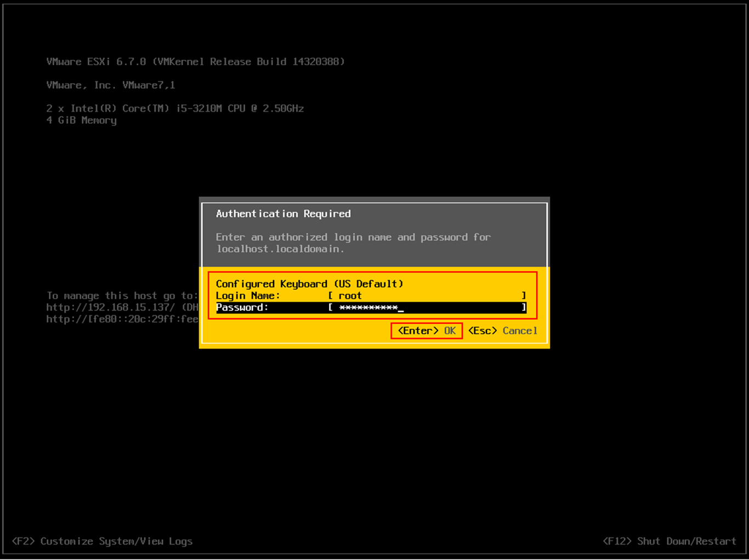
Task: Click the Enter OK button
Action: (427, 331)
